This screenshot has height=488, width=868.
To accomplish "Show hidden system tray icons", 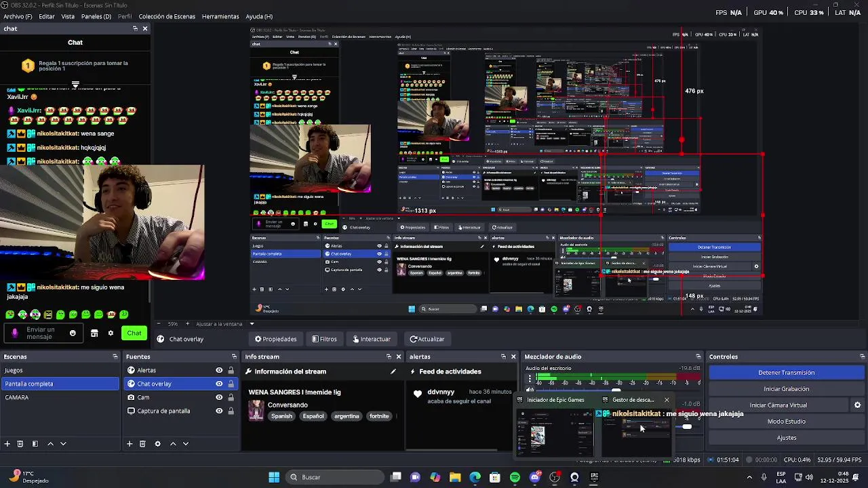I will coord(749,477).
